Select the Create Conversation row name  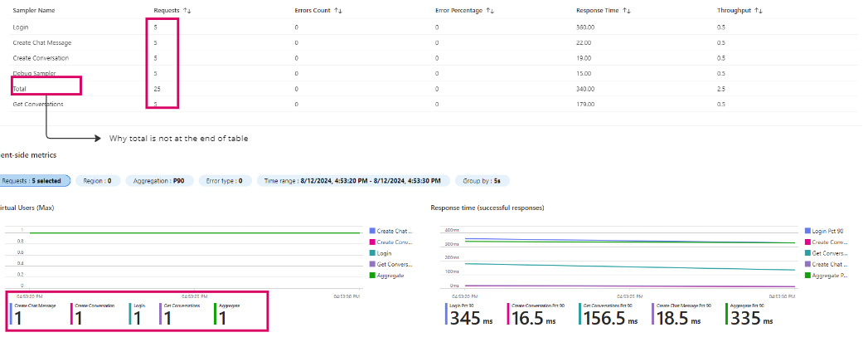(41, 58)
